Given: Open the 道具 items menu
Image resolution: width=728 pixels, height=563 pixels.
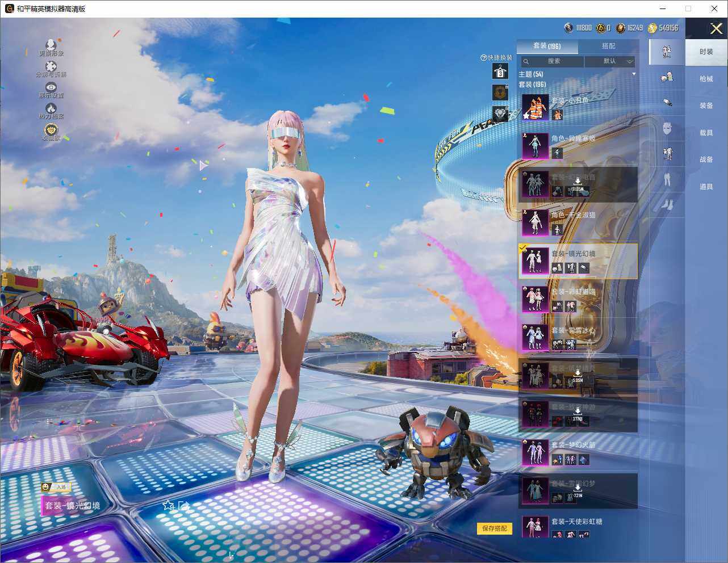Looking at the screenshot, I should [x=706, y=187].
